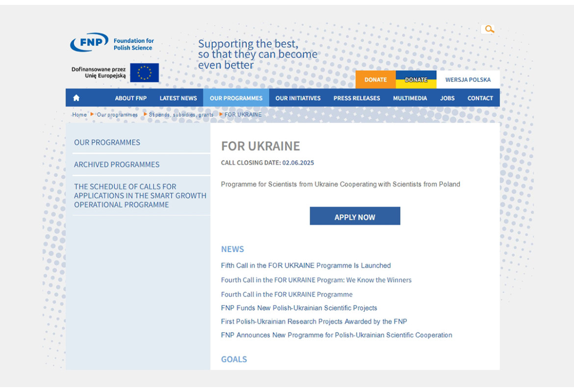Click the home icon in navigation bar
Screen dimensions: 574x392
pos(76,98)
